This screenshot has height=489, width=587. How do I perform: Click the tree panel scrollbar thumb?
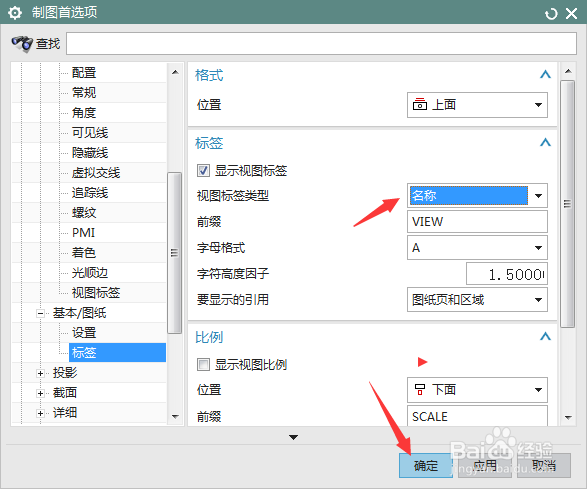pos(174,253)
